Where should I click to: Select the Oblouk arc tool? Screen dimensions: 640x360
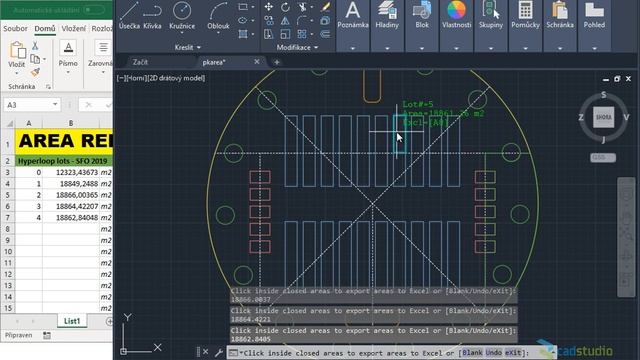(218, 16)
